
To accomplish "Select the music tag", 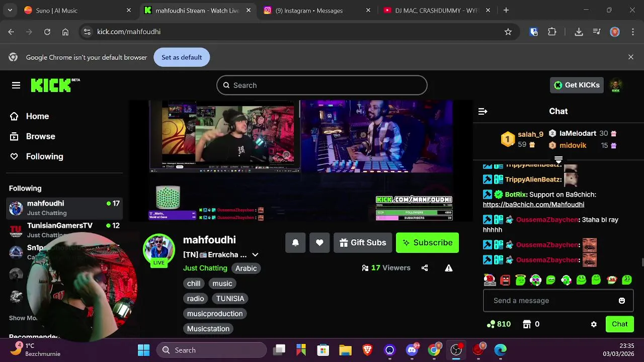I will click(222, 284).
